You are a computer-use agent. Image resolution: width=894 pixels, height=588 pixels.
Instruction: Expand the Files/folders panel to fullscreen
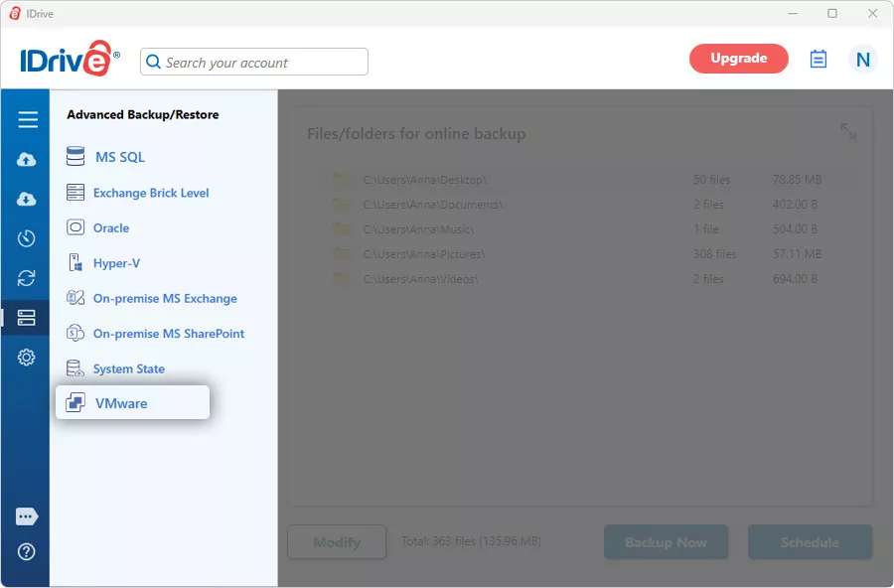point(846,130)
